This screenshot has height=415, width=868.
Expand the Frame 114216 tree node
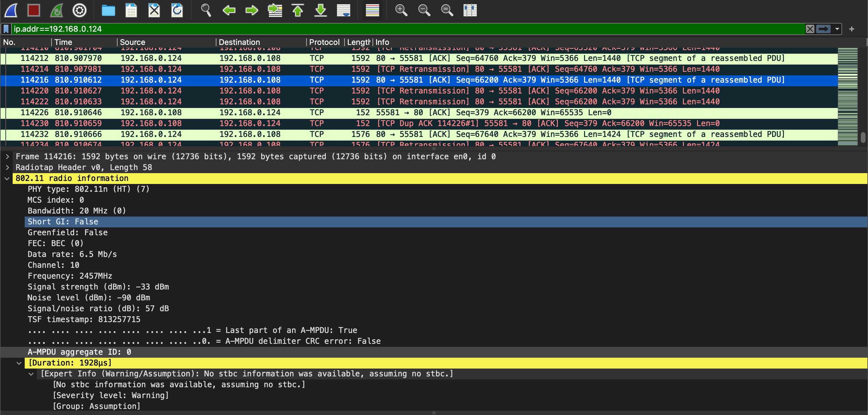pos(8,157)
